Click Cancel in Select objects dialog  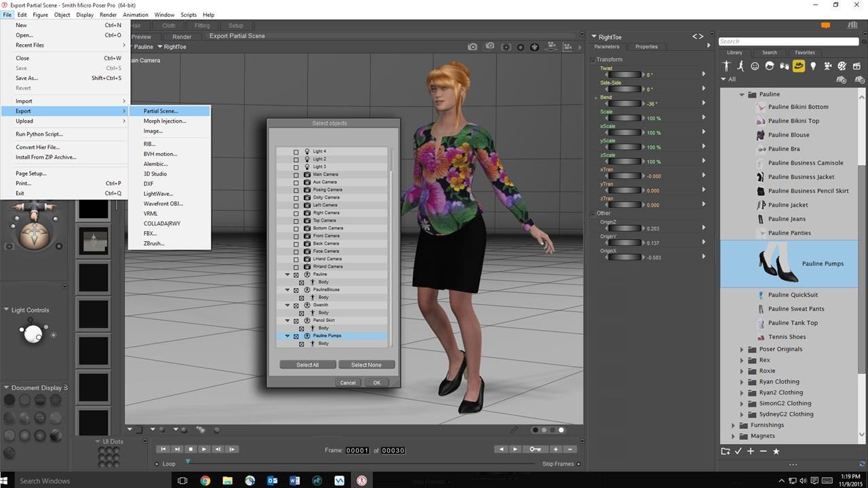348,382
